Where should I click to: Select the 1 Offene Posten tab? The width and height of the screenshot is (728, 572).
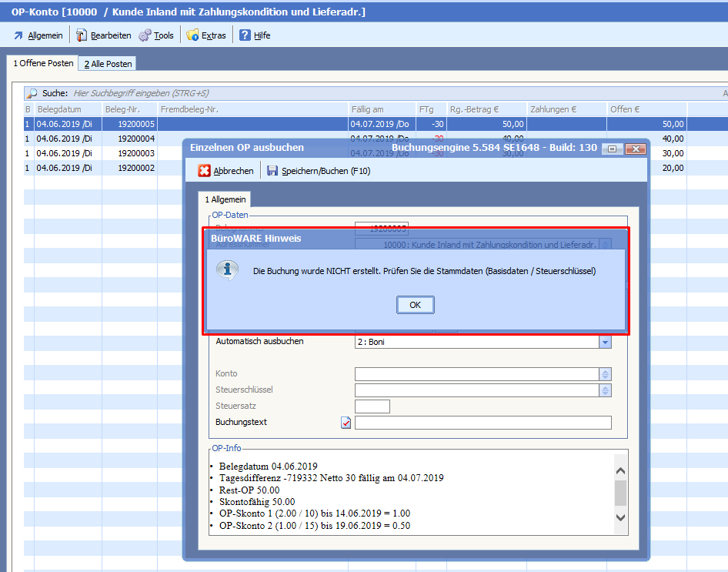(x=43, y=63)
